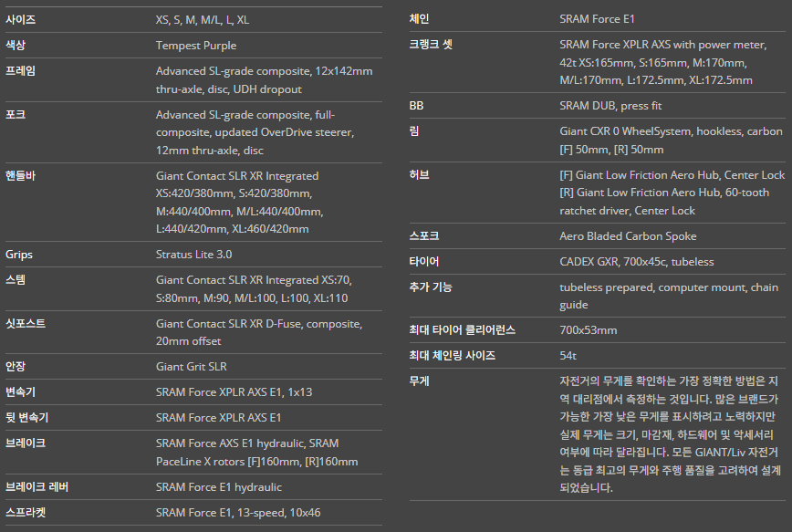Click the 'Grips' spec label

18,254
